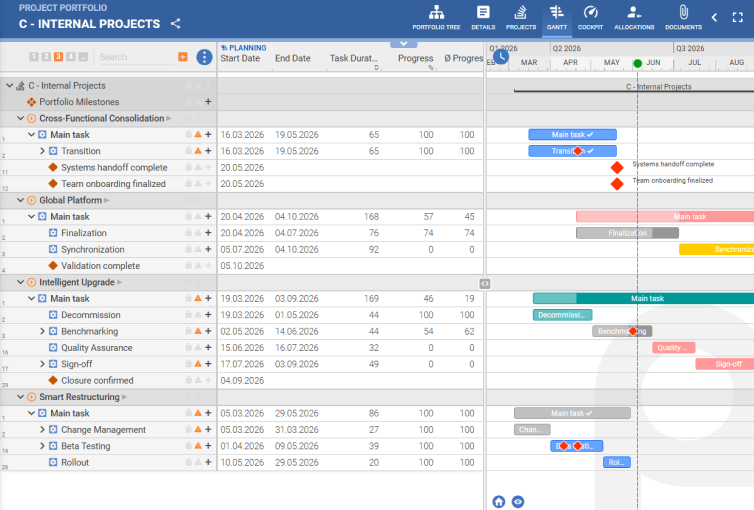Viewport: 754px width, 510px height.
Task: Click the collapse-all dash level button
Action: pos(83,57)
